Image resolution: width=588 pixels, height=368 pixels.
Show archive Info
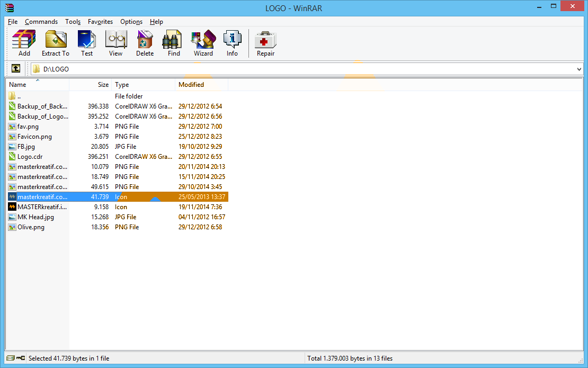232,39
